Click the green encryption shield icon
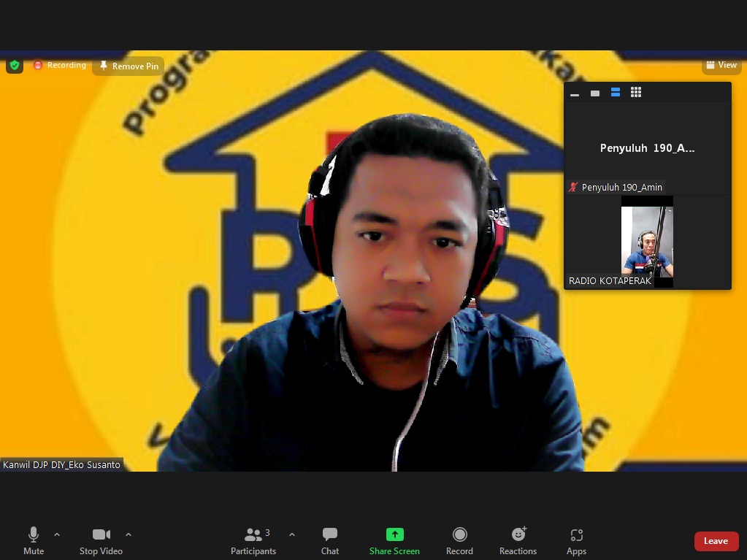 point(15,65)
